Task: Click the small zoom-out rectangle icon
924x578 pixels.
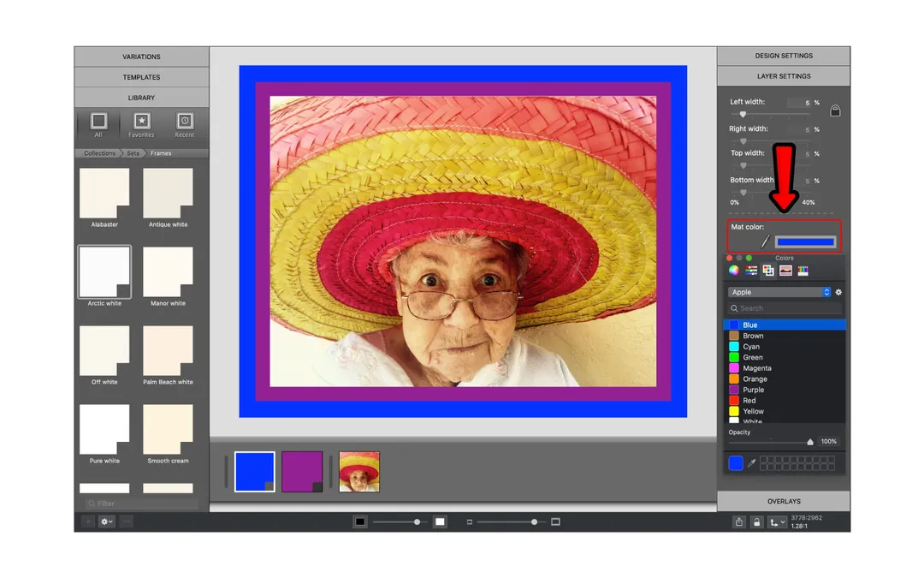Action: (470, 522)
